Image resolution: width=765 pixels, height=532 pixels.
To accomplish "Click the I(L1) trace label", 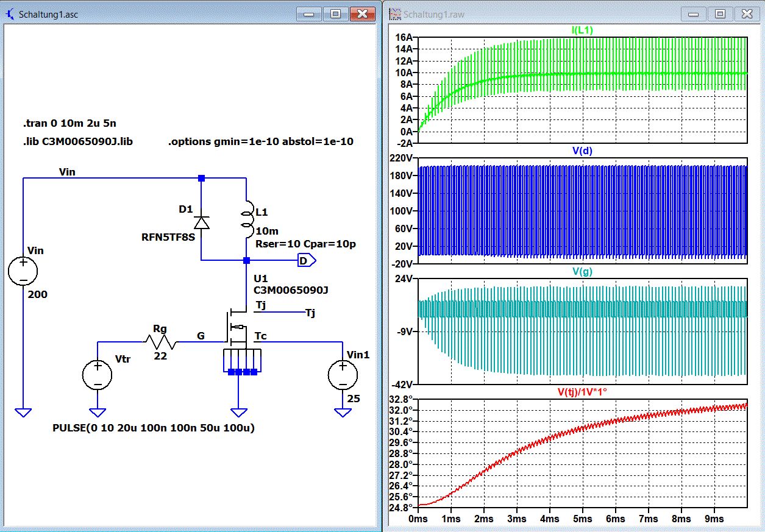I will (x=582, y=30).
